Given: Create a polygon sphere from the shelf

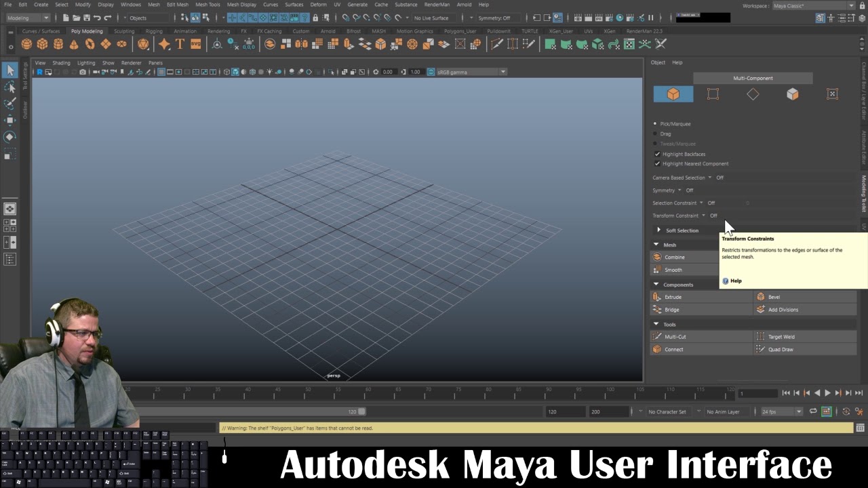Looking at the screenshot, I should [x=26, y=44].
